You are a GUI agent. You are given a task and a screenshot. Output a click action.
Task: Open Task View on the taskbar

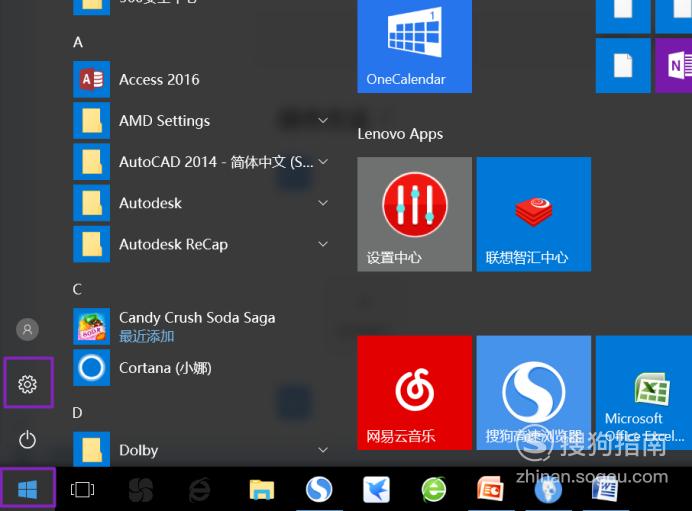[82, 489]
